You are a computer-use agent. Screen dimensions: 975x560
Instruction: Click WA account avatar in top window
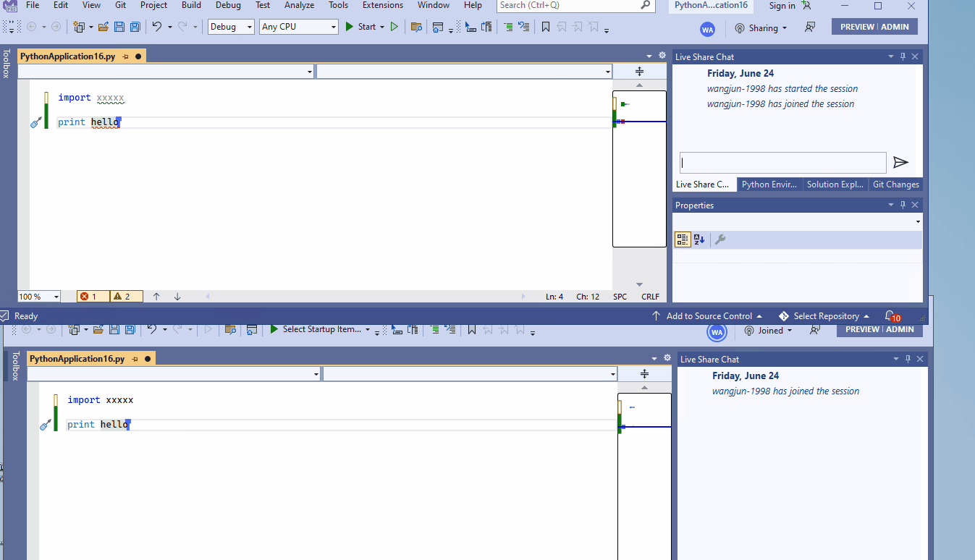707,29
